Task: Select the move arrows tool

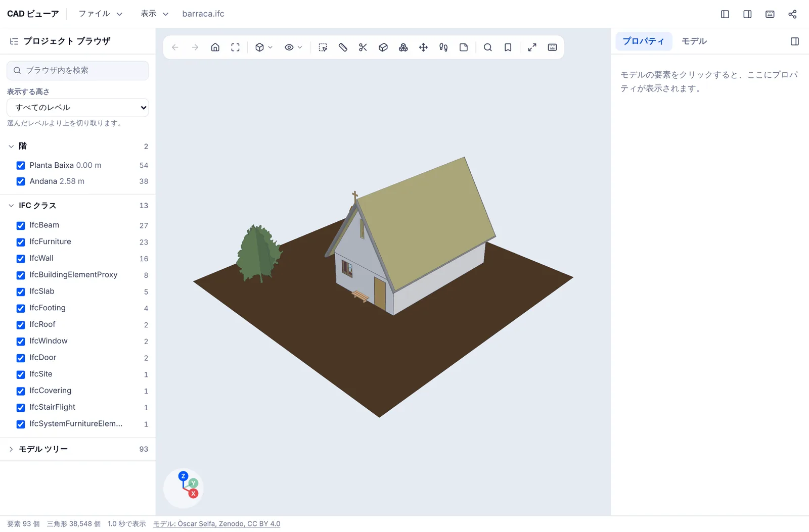Action: (424, 47)
